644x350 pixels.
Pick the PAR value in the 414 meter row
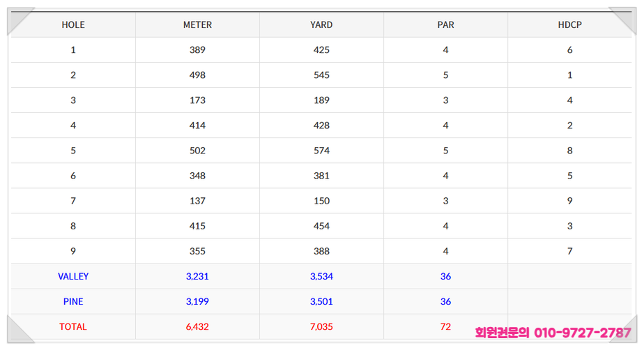445,125
